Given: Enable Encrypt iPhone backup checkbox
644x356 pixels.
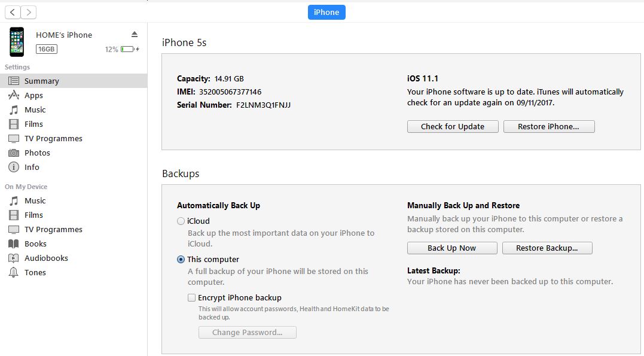Looking at the screenshot, I should (x=192, y=297).
